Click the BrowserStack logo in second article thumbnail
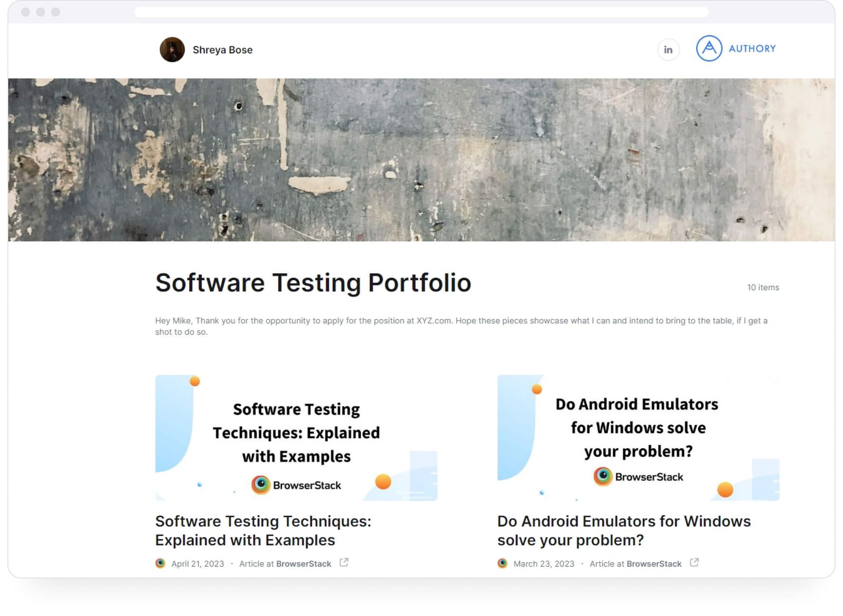 pos(639,476)
